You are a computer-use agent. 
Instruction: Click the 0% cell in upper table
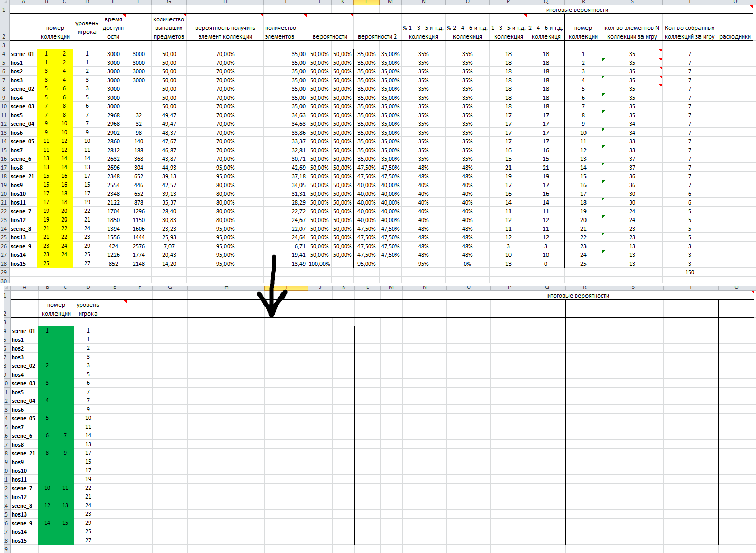pos(467,264)
